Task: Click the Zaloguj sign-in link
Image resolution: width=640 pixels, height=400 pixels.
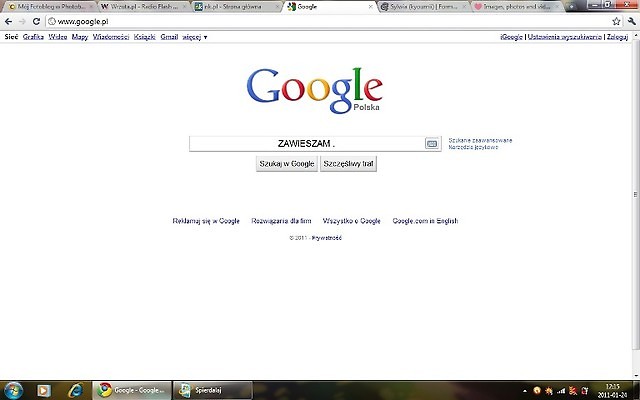Action: click(617, 37)
